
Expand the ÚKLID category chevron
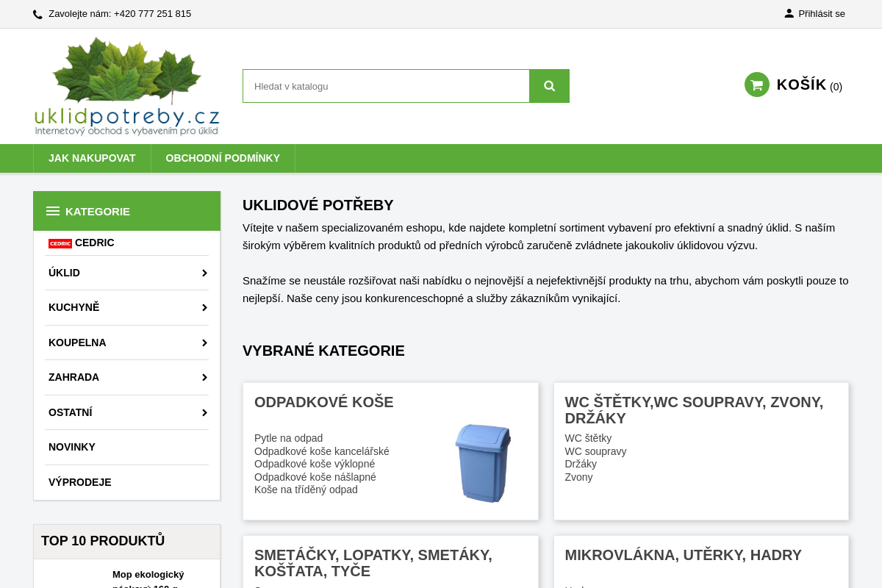point(204,273)
